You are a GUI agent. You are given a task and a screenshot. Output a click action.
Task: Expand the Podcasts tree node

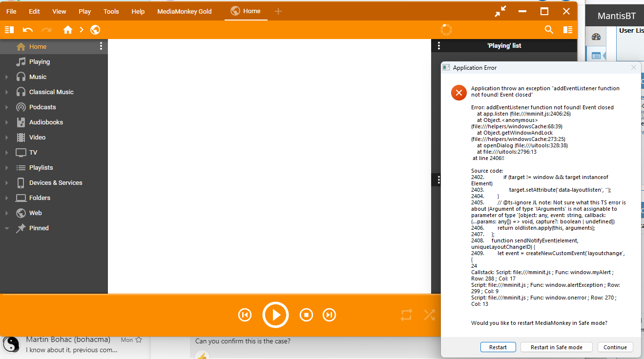6,107
